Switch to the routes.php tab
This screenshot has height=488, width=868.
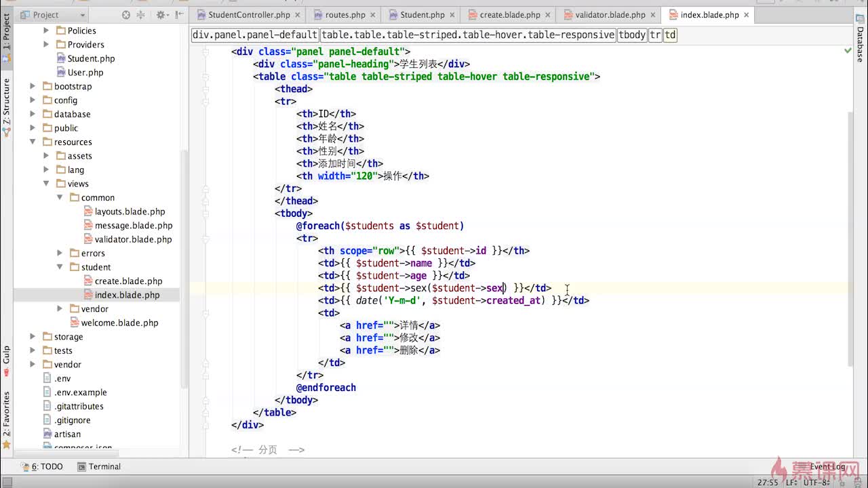coord(345,14)
